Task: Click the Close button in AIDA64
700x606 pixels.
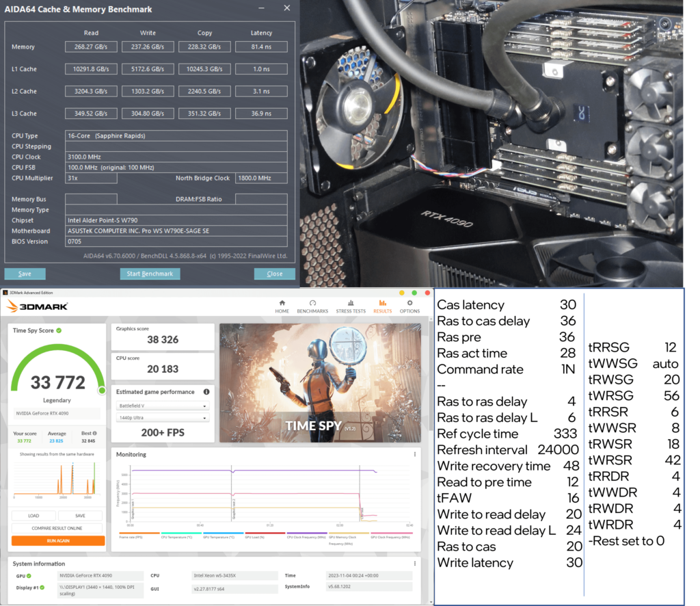Action: tap(275, 274)
